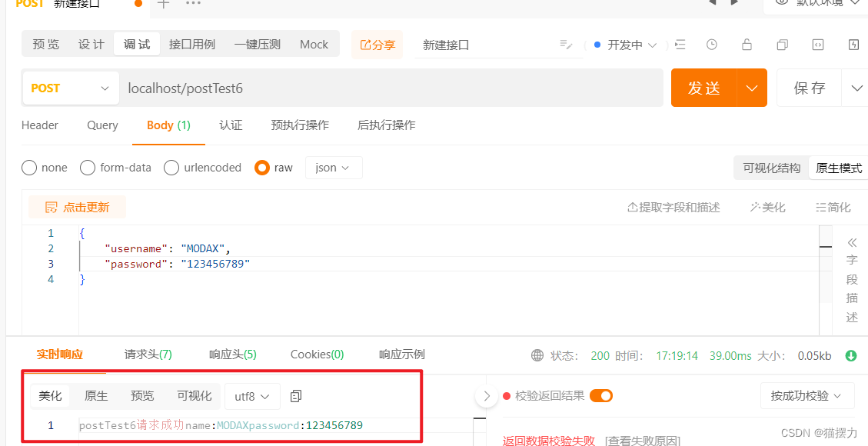The width and height of the screenshot is (868, 446).
Task: Select the 美化 response view
Action: coord(51,396)
